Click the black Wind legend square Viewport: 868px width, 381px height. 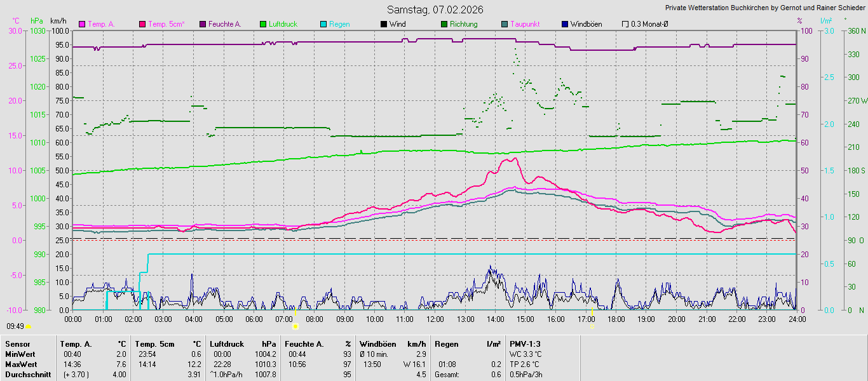point(384,24)
